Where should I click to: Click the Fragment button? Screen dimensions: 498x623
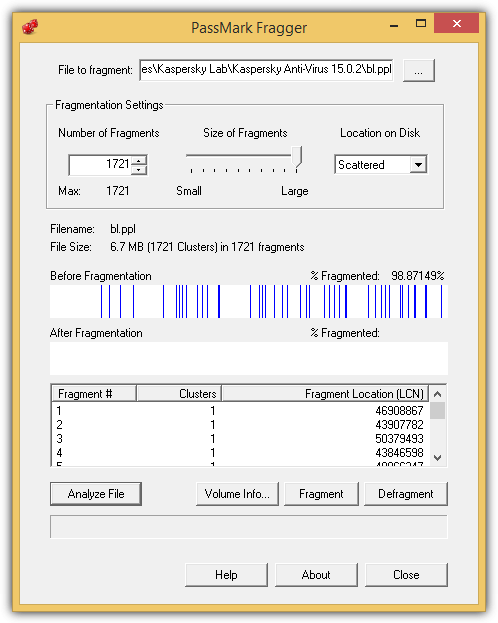[x=321, y=494]
